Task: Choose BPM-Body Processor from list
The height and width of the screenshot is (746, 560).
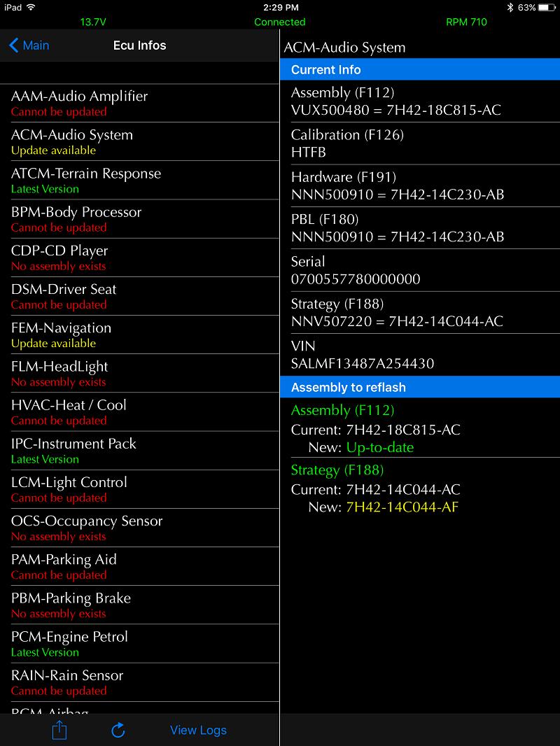Action: pos(139,218)
